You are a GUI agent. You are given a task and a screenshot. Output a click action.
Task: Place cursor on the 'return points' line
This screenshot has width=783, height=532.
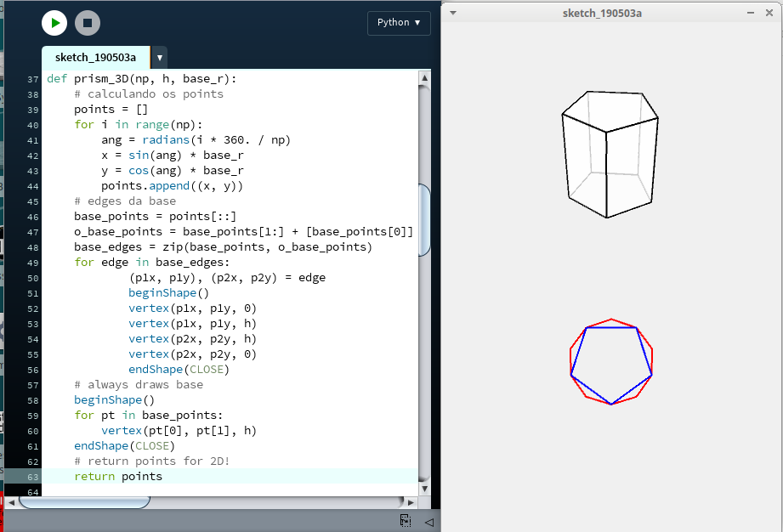(x=118, y=477)
